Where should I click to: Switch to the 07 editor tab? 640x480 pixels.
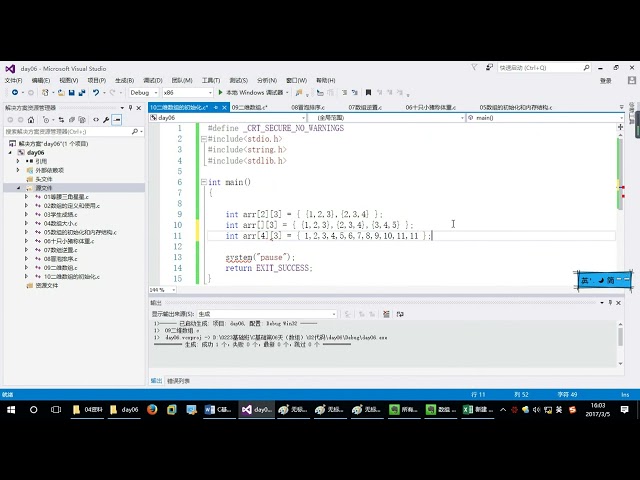(x=365, y=108)
